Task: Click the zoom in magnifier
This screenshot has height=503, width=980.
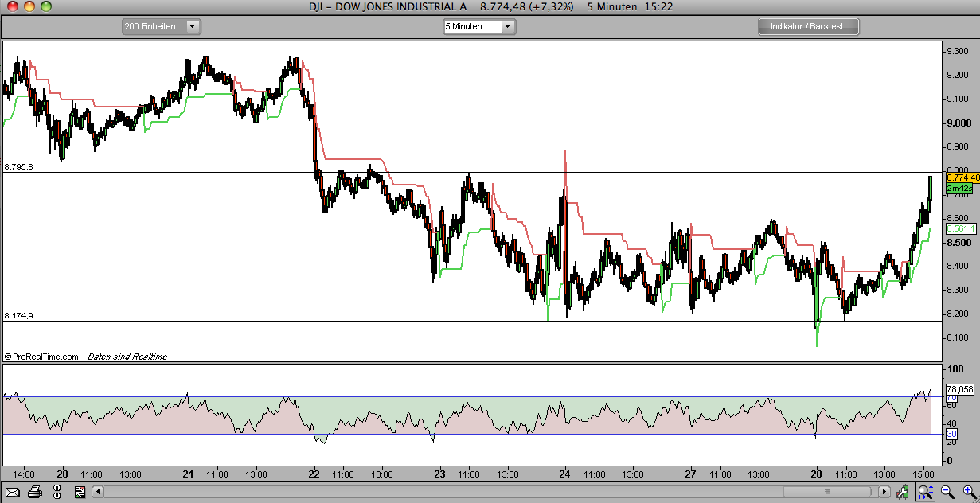Action: coord(969,492)
